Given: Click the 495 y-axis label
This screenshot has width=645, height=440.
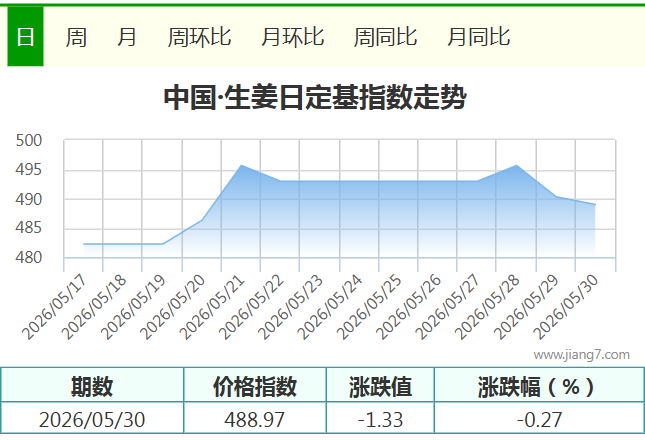Looking at the screenshot, I should point(29,169).
